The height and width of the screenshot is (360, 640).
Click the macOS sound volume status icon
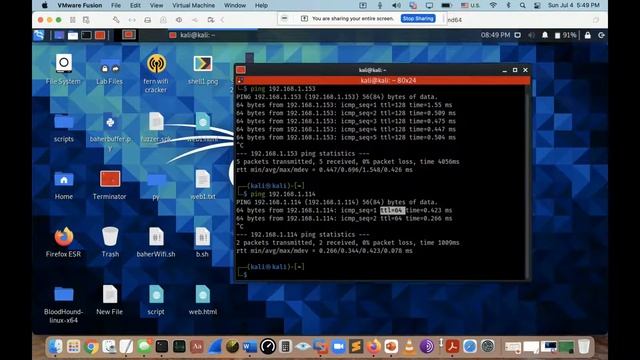[x=396, y=5]
